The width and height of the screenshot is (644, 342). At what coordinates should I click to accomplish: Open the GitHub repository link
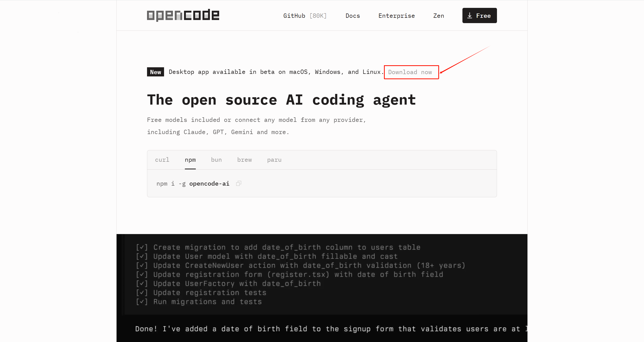(294, 16)
